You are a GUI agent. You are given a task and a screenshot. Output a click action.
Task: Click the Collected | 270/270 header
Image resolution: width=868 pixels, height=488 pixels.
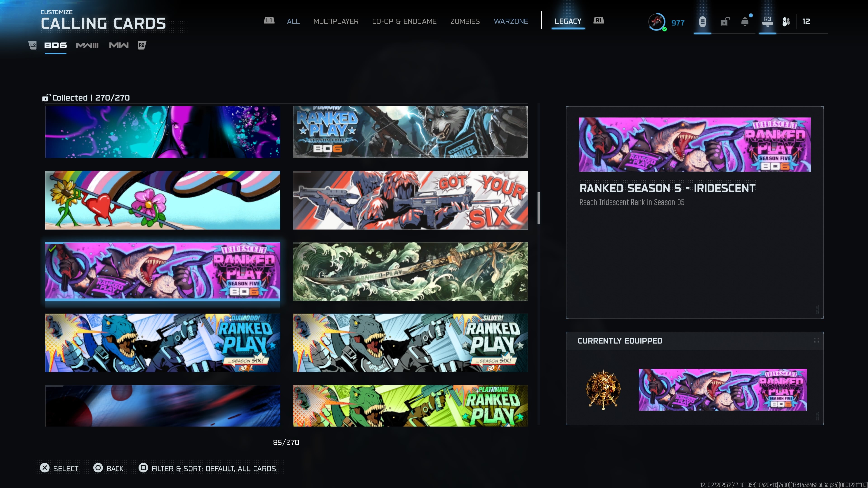coord(91,98)
